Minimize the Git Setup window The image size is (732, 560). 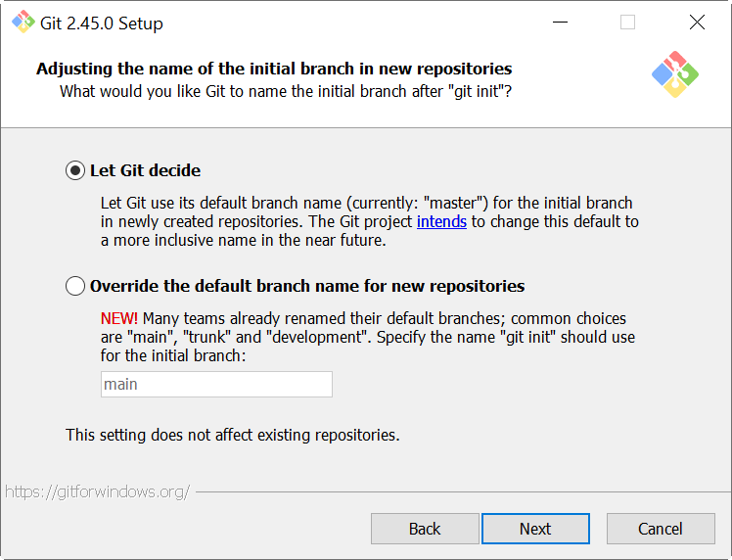tap(560, 23)
